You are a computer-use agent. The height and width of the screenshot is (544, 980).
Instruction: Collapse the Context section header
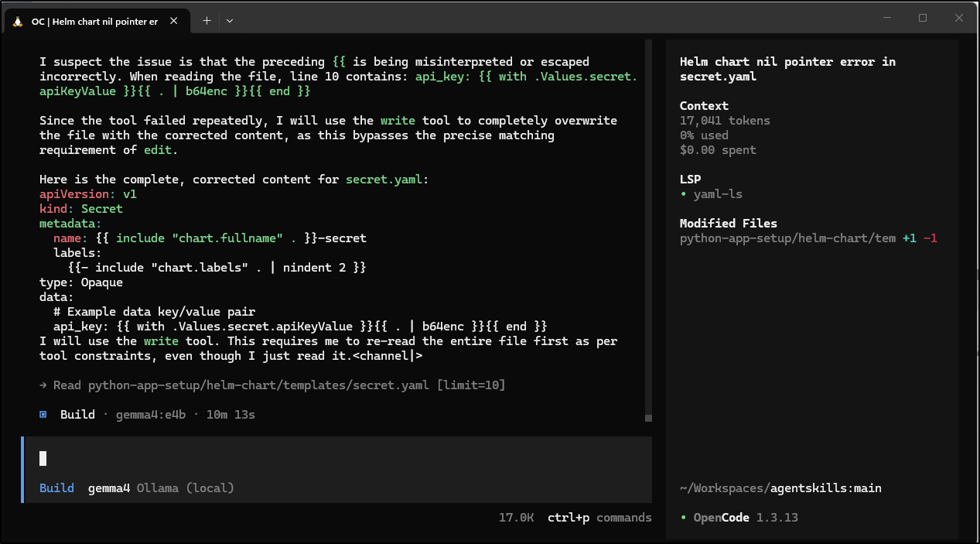(x=703, y=105)
